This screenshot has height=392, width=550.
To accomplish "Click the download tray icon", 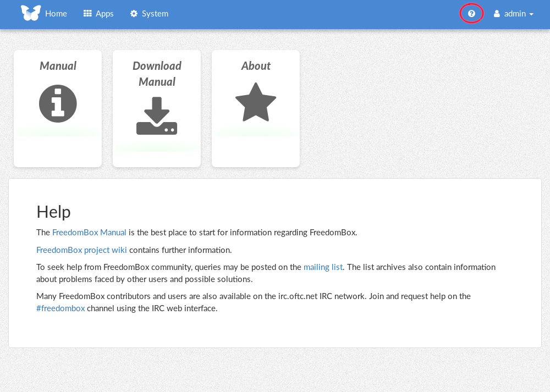I will tap(157, 116).
